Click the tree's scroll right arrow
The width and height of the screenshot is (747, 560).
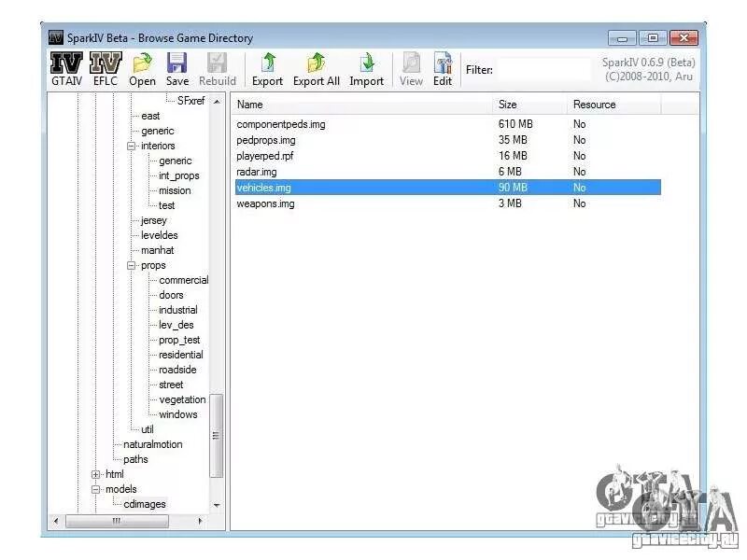(200, 521)
